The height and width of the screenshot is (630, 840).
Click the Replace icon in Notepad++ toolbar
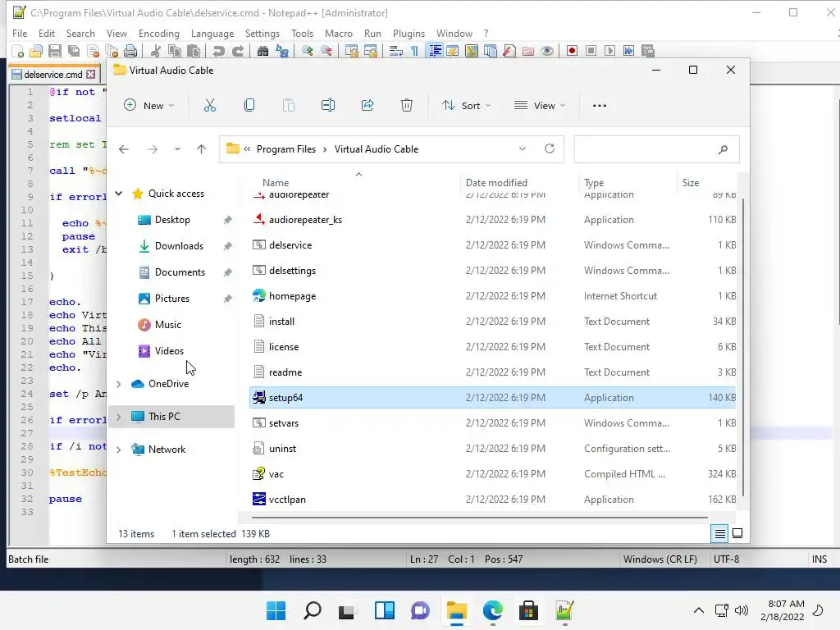[282, 51]
